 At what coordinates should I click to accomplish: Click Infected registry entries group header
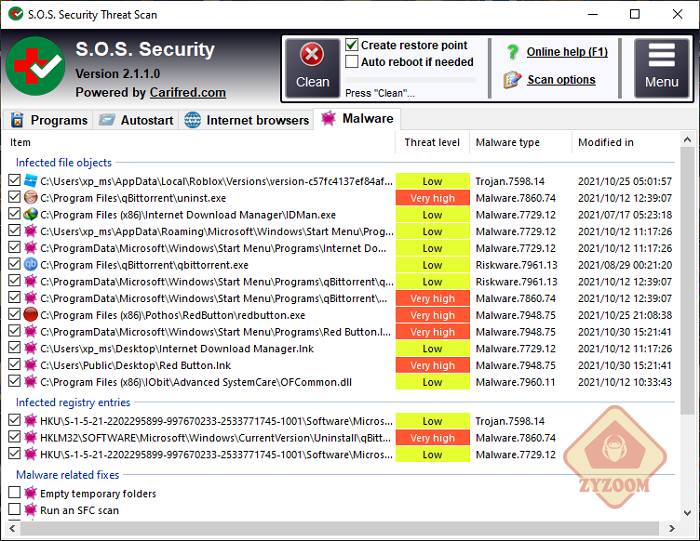[73, 402]
